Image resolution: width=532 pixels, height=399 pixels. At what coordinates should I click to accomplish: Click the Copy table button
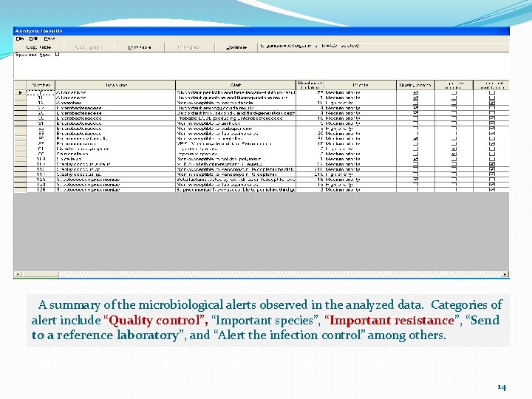pyautogui.click(x=38, y=47)
